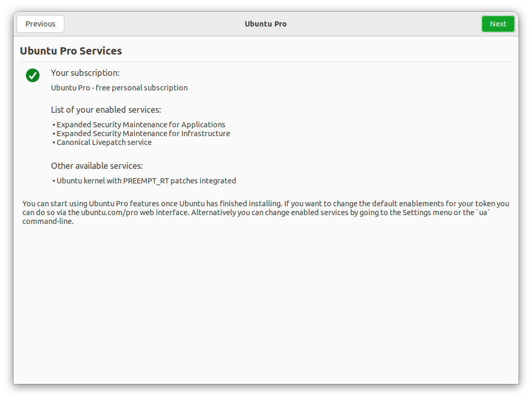The image size is (532, 399).
Task: Select 'Expanded Security Maintenance for Infrastructure' entry
Action: (x=143, y=134)
